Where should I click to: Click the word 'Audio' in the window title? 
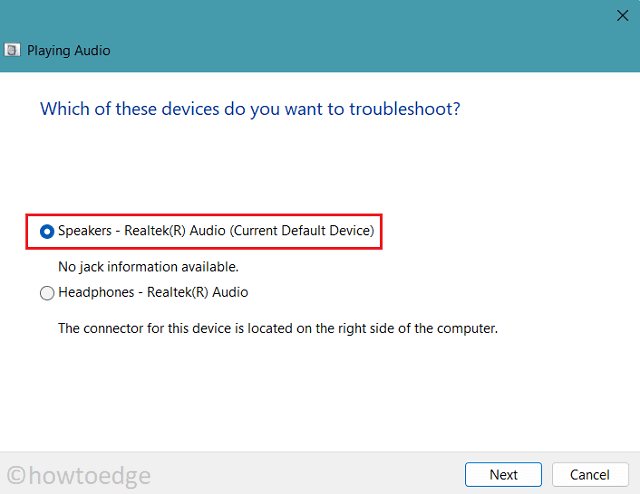click(x=93, y=50)
